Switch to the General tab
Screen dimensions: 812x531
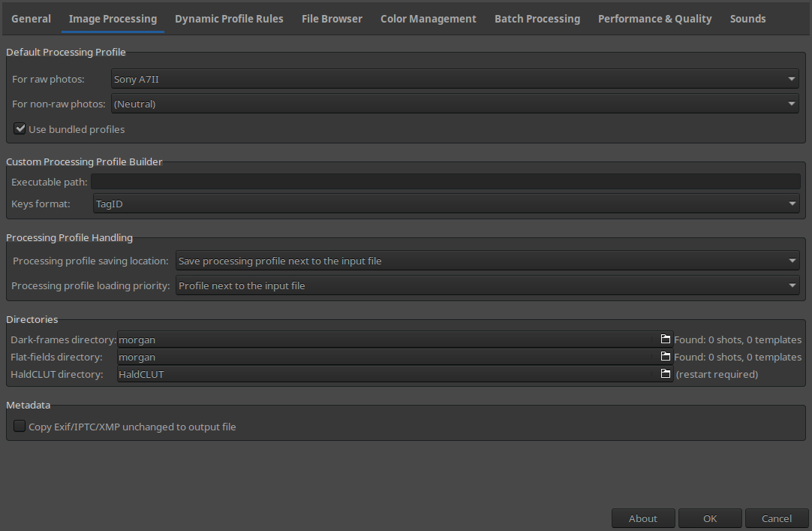pos(31,19)
